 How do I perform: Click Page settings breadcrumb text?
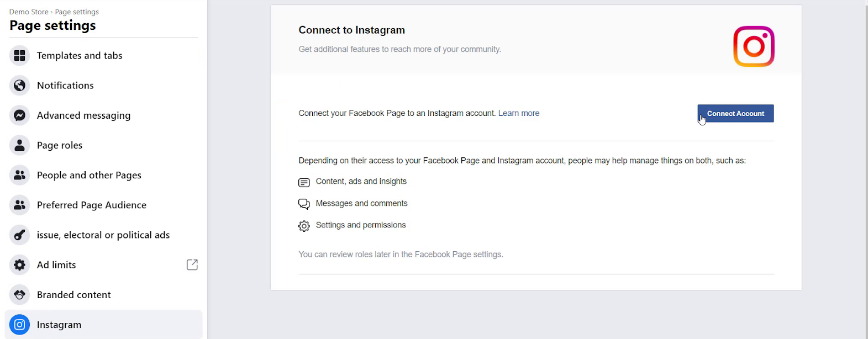click(x=77, y=12)
